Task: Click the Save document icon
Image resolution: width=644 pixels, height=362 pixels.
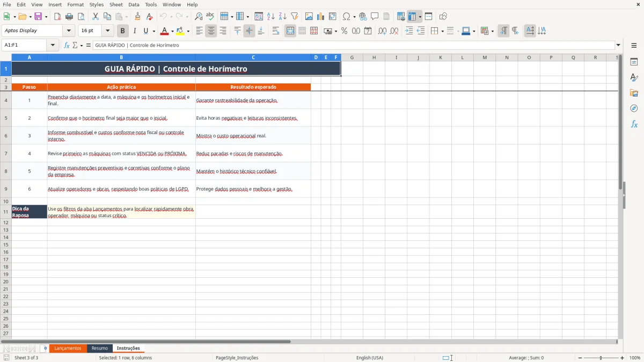Action: coord(38,17)
